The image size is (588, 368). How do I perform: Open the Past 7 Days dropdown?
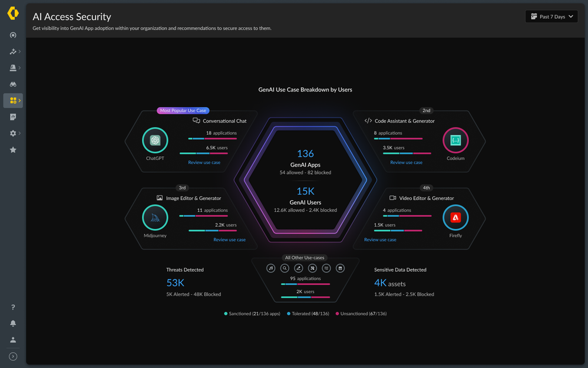point(551,17)
